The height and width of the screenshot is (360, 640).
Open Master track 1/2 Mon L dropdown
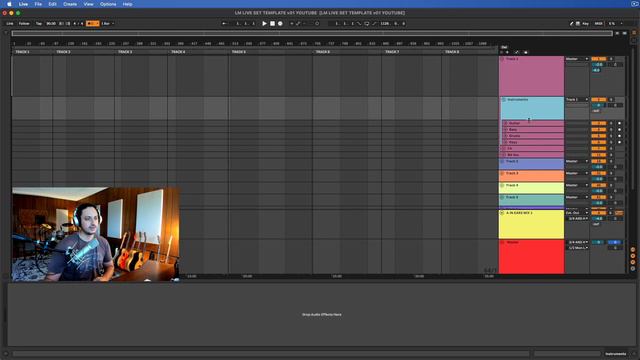pyautogui.click(x=578, y=248)
